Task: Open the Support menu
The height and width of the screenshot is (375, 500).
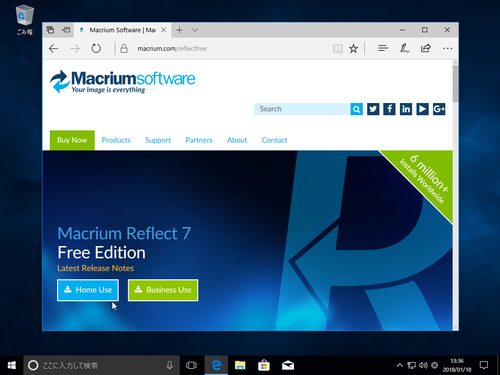Action: 158,140
